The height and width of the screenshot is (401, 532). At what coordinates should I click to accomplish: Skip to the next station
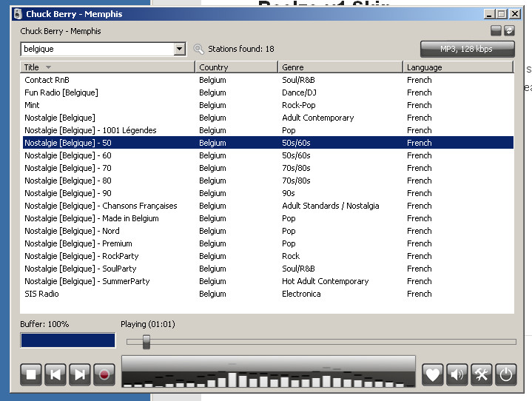click(x=80, y=374)
